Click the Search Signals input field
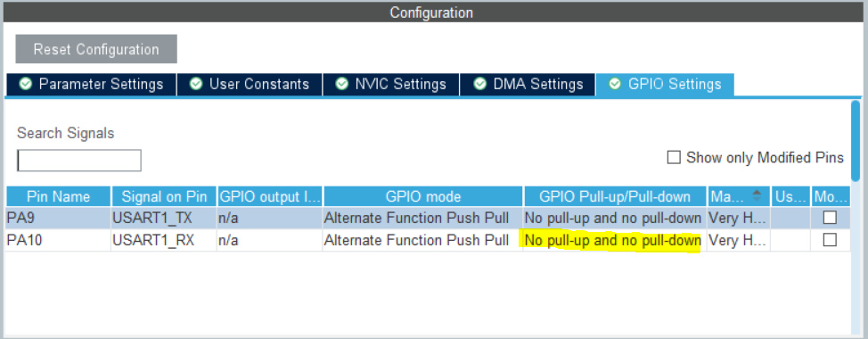868x339 pixels. click(x=79, y=161)
